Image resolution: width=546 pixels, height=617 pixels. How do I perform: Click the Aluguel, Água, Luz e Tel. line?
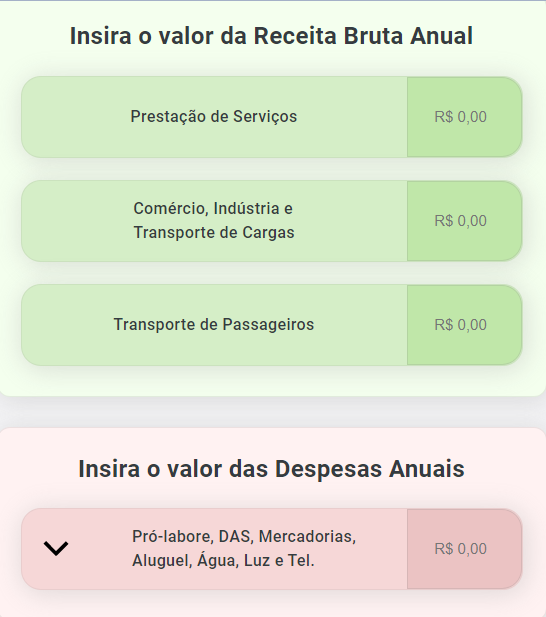(223, 560)
